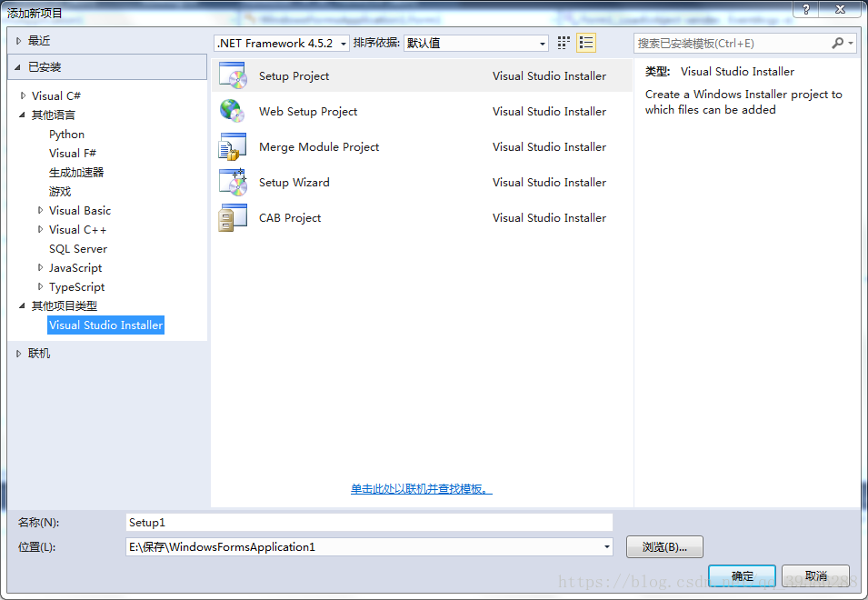Select Python in the language tree

(x=67, y=134)
